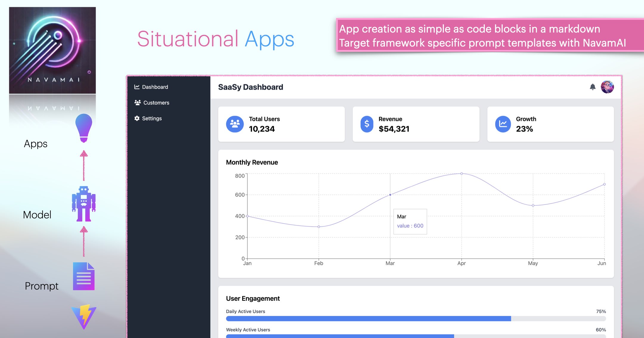Click the Apr x-axis label

tap(462, 263)
